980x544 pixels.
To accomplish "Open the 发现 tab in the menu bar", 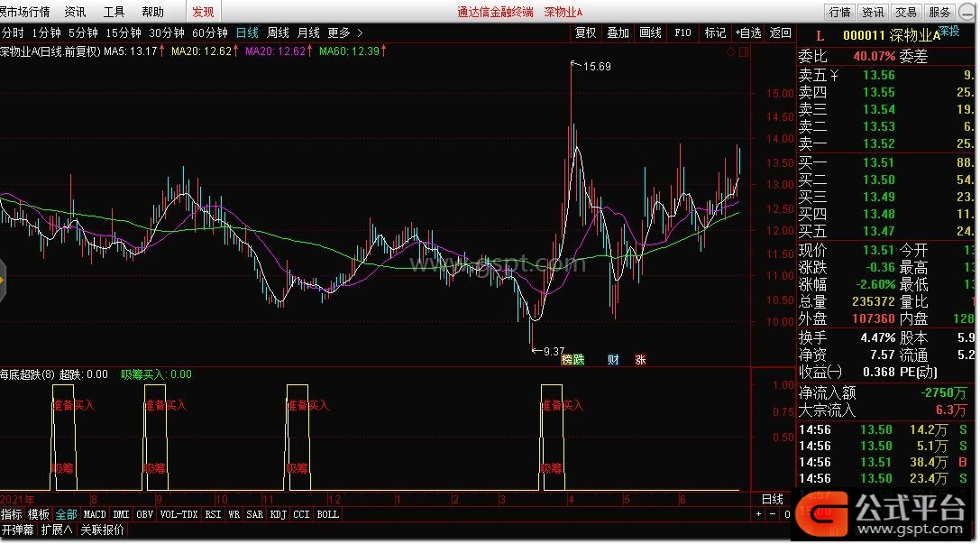I will pos(203,12).
